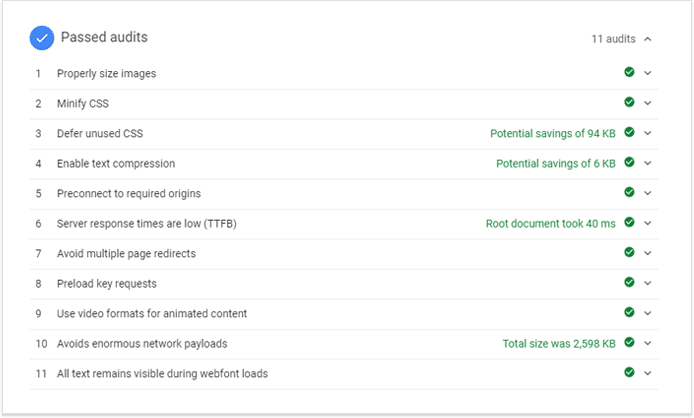Image resolution: width=694 pixels, height=418 pixels.
Task: Open the Enable text compression audit row
Action: pos(344,164)
